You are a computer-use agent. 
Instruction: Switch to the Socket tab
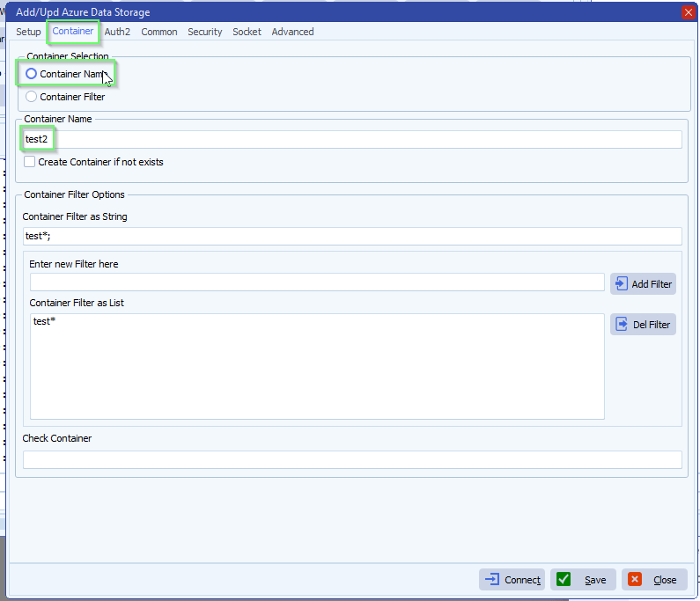(x=247, y=32)
